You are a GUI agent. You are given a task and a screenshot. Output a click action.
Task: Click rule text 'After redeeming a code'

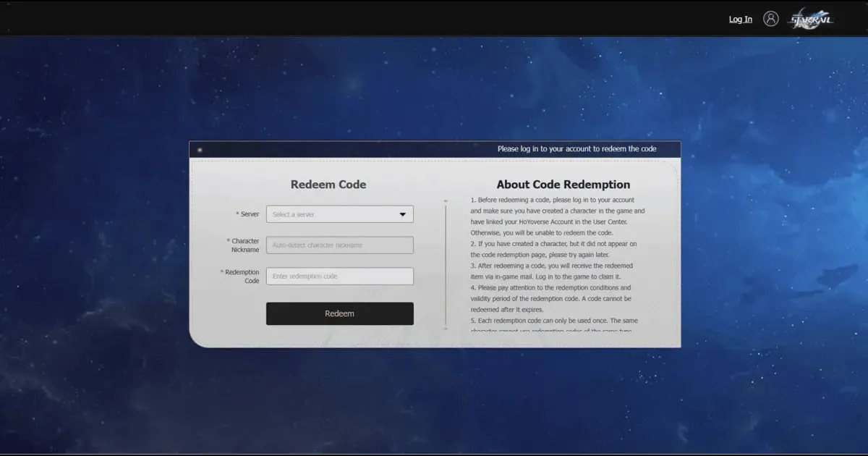point(551,271)
